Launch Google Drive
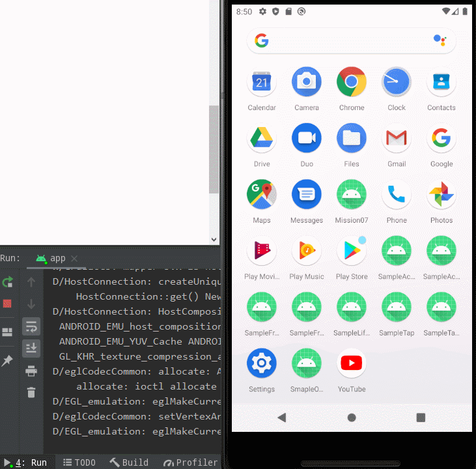 tap(261, 138)
